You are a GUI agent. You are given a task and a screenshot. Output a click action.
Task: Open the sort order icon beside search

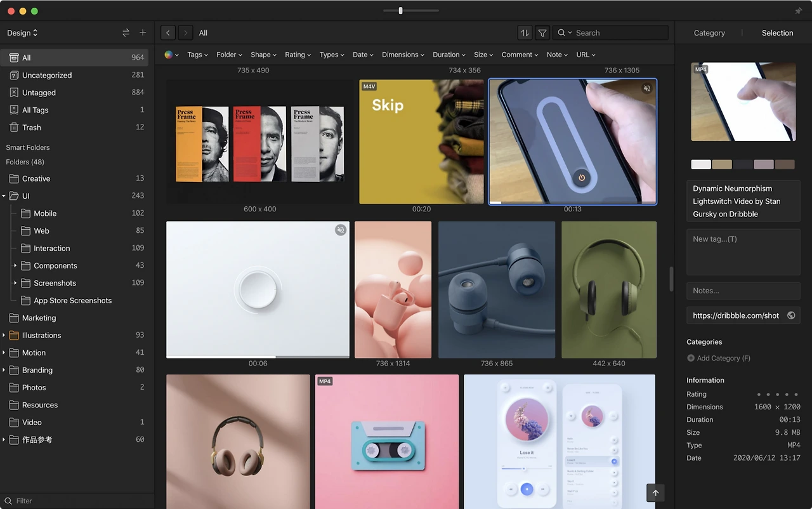pos(525,33)
